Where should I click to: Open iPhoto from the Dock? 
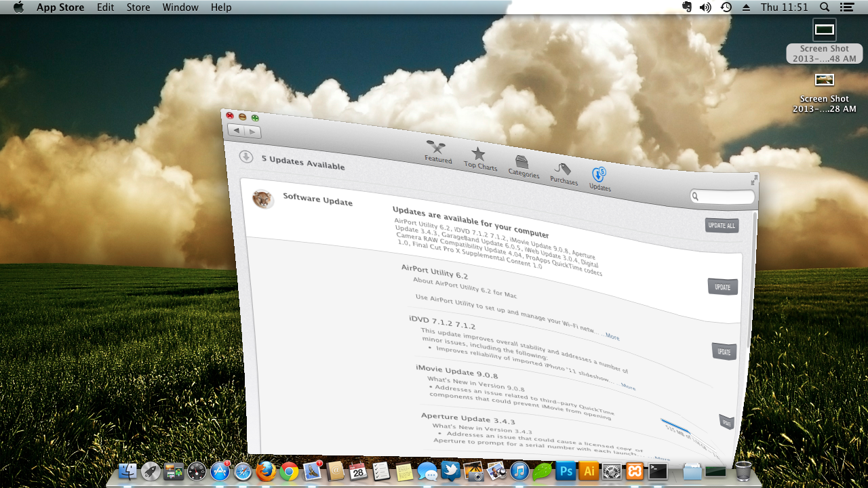click(x=473, y=471)
